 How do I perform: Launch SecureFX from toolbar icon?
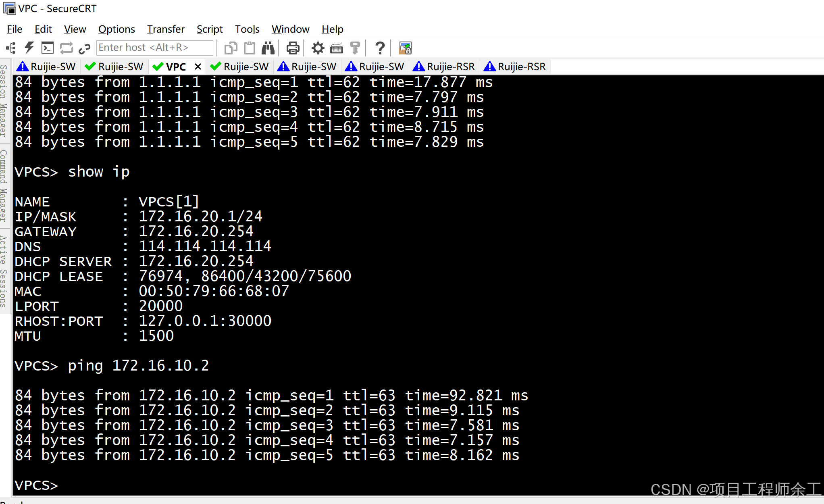point(405,48)
